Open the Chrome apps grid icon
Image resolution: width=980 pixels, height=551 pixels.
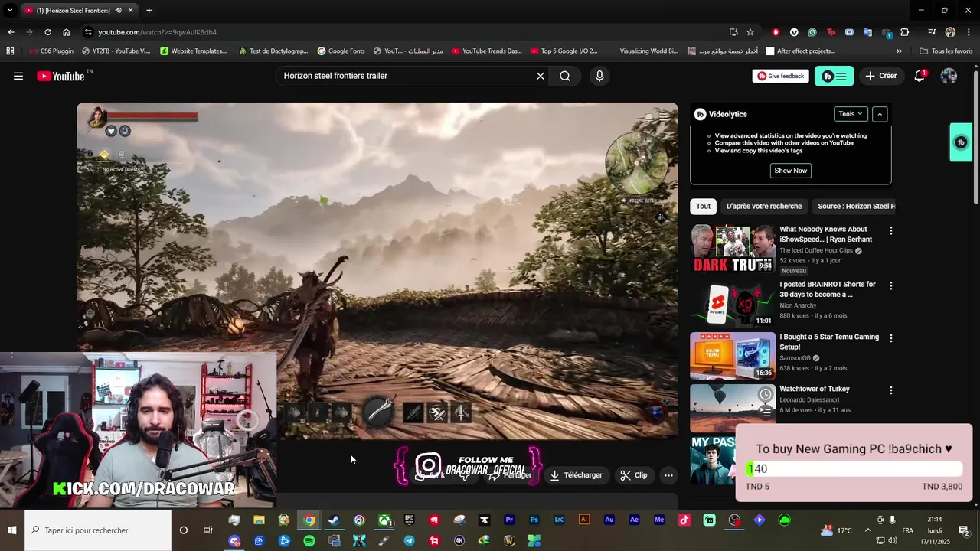coord(10,51)
